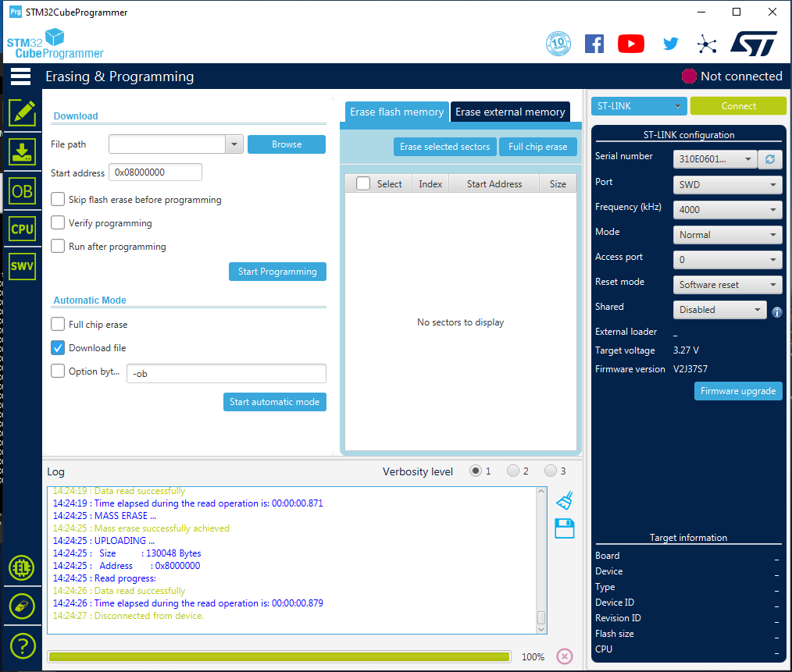Sort by the Index column header
Viewport: 792px width, 672px height.
pyautogui.click(x=430, y=183)
